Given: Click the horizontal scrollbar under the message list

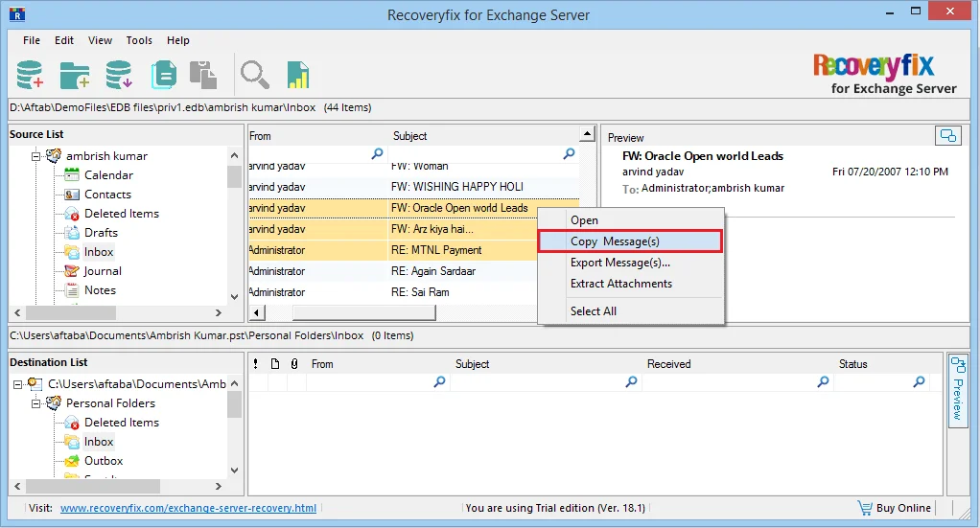Looking at the screenshot, I should tap(363, 311).
